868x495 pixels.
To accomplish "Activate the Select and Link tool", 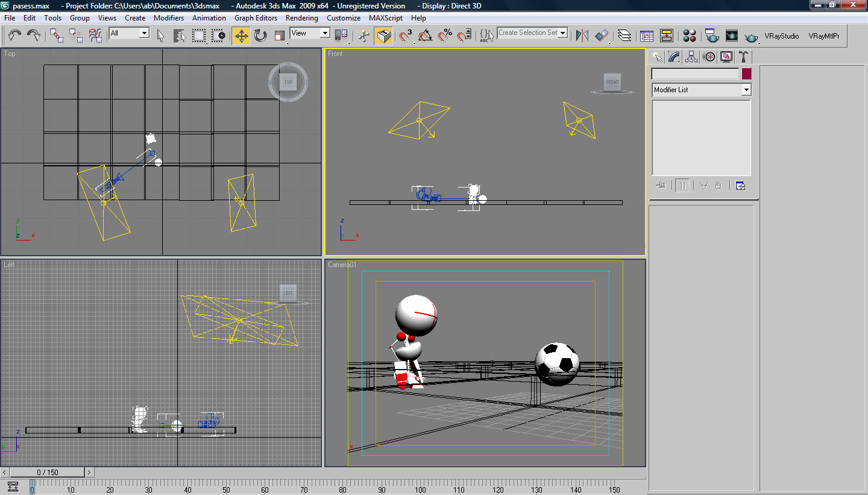I will pyautogui.click(x=57, y=36).
